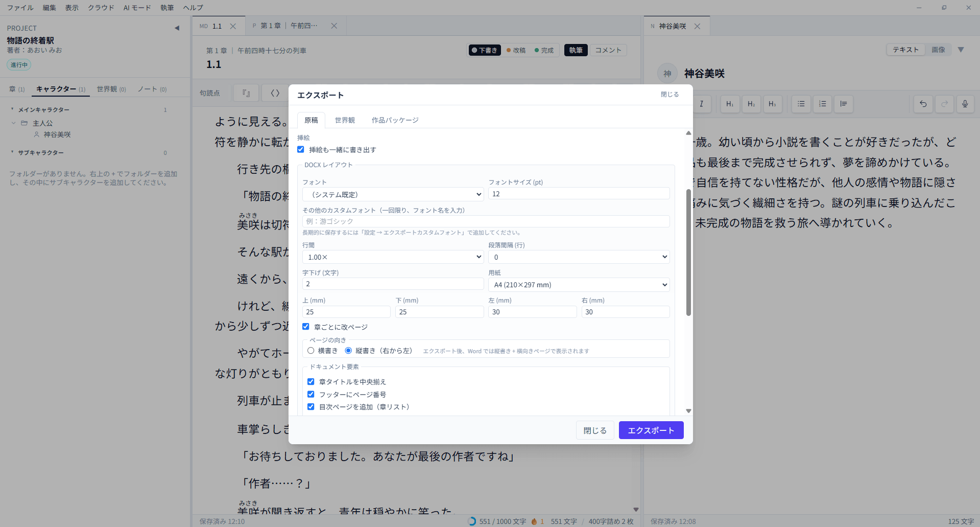Viewport: 980px width, 527px height.
Task: Open the ファイル menu
Action: pos(20,8)
